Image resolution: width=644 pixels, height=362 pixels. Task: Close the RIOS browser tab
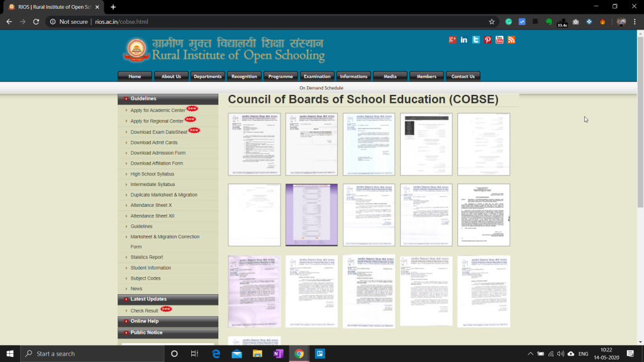point(97,7)
